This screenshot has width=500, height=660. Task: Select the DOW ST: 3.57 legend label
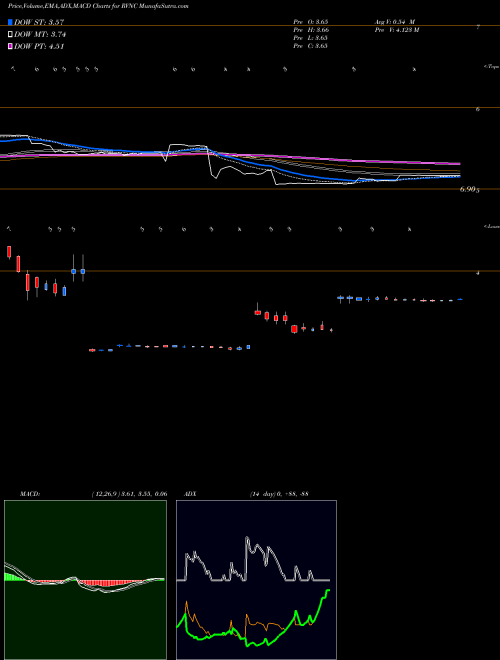pyautogui.click(x=39, y=22)
